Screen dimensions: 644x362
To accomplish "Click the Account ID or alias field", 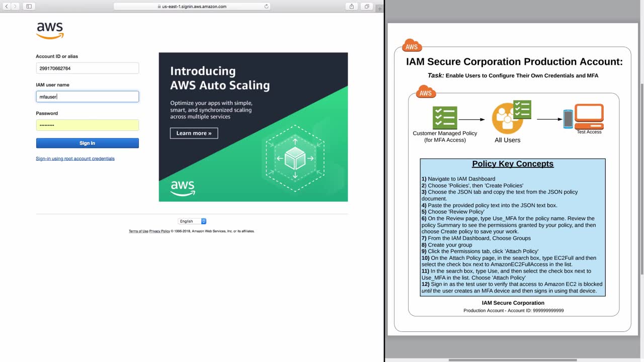I will pyautogui.click(x=87, y=68).
